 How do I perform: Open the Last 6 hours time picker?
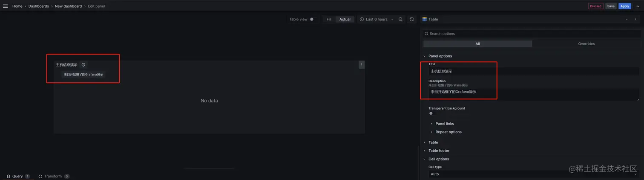(x=377, y=19)
